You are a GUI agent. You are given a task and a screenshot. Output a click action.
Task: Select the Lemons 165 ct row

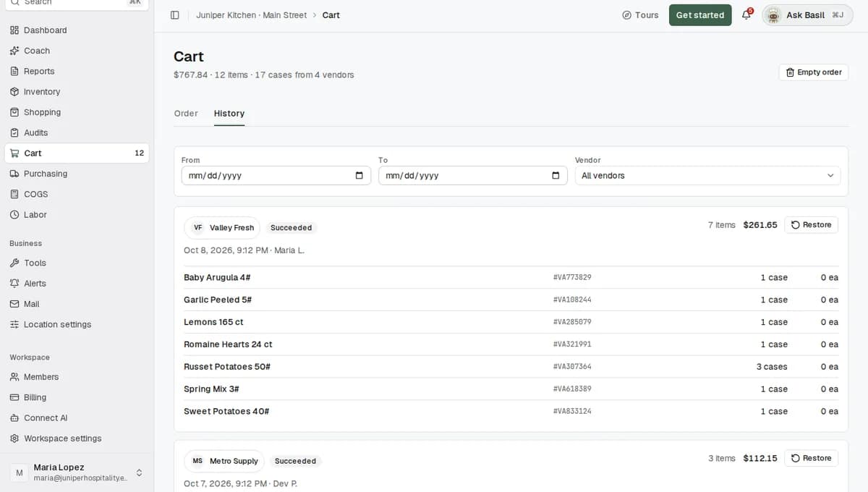[x=511, y=322]
